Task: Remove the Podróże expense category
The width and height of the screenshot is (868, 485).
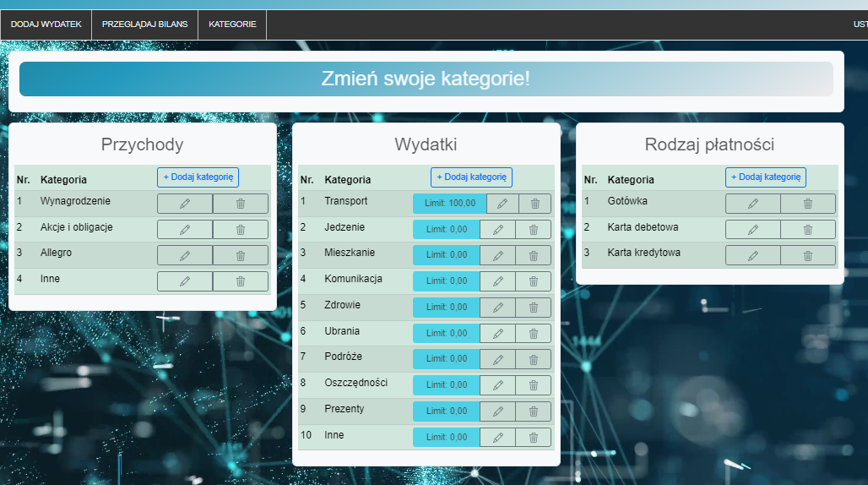Action: click(533, 359)
